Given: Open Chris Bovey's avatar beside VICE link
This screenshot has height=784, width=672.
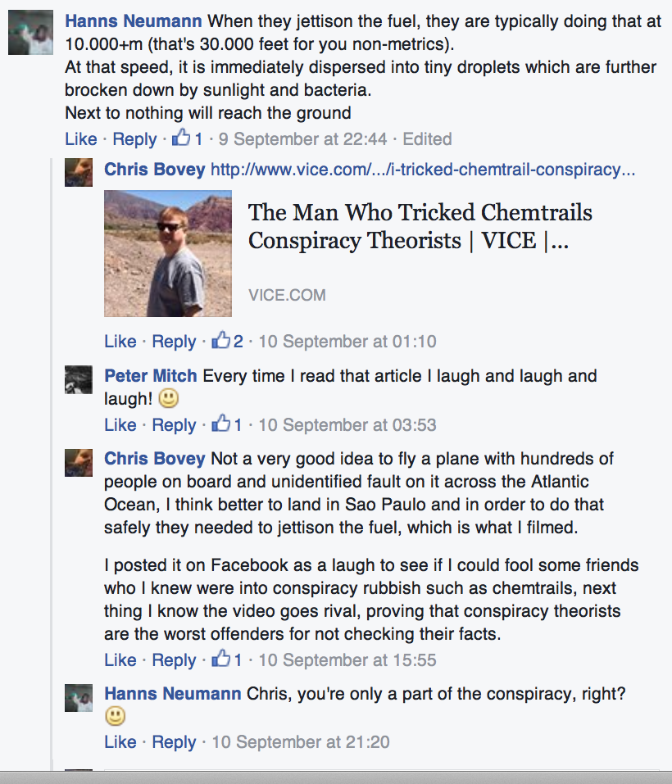Looking at the screenshot, I should coord(79,172).
